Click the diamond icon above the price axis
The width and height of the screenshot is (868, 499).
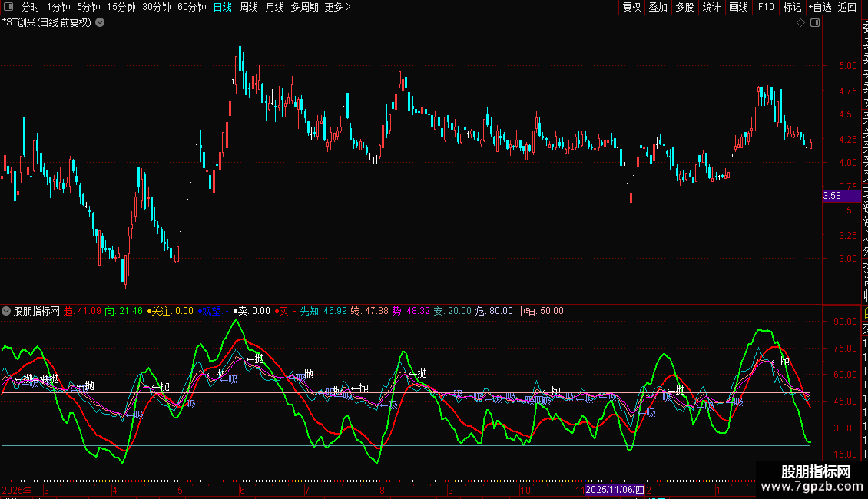pos(801,22)
